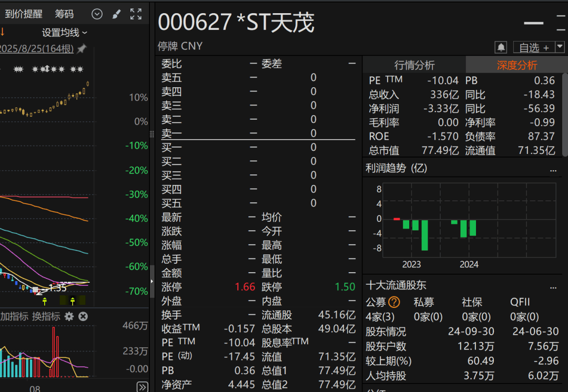This screenshot has width=568, height=392.
Task: Click 人均持股 value 3.75万
Action: [479, 376]
